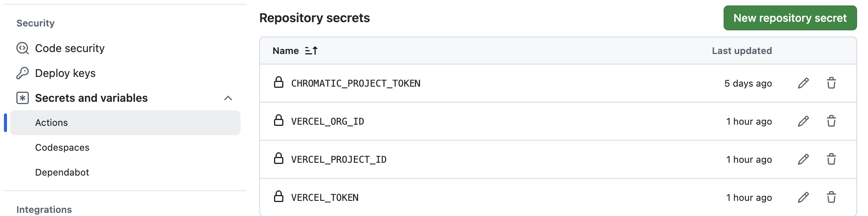This screenshot has height=216, width=868.
Task: Click pencil icon for VERCEL_ORG_ID
Action: (x=803, y=121)
